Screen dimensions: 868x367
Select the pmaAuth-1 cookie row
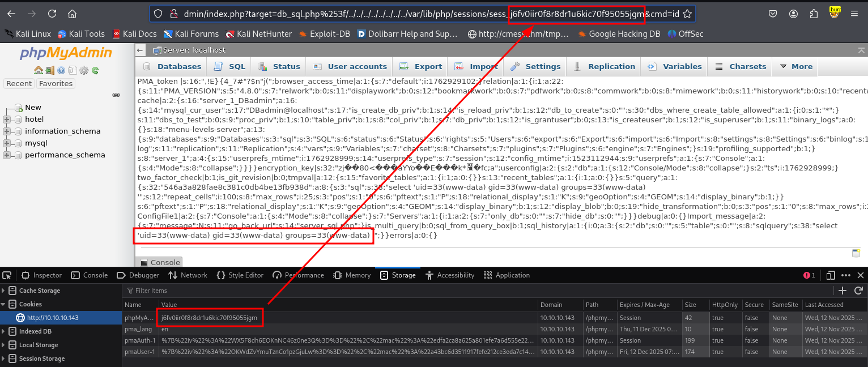(x=495, y=340)
